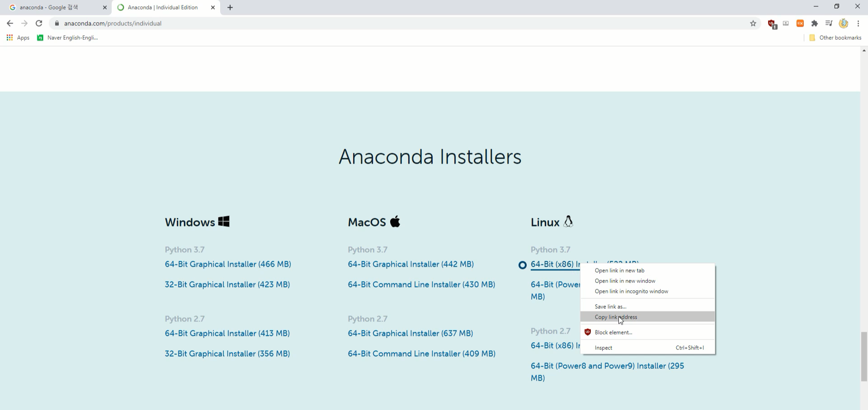Open the uBlock shield extension icon
Viewport: 868px width, 410px height.
(x=772, y=24)
